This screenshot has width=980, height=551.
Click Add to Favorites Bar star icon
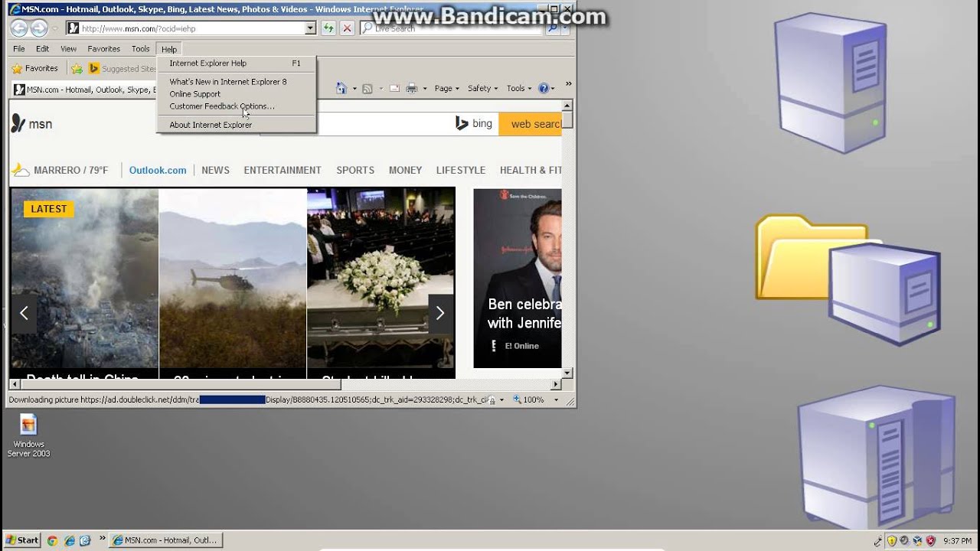[77, 69]
